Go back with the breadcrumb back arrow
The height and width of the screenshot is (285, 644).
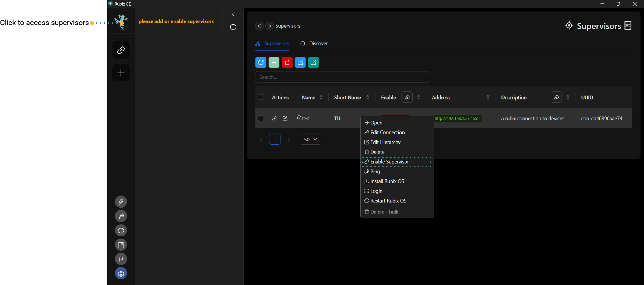259,26
